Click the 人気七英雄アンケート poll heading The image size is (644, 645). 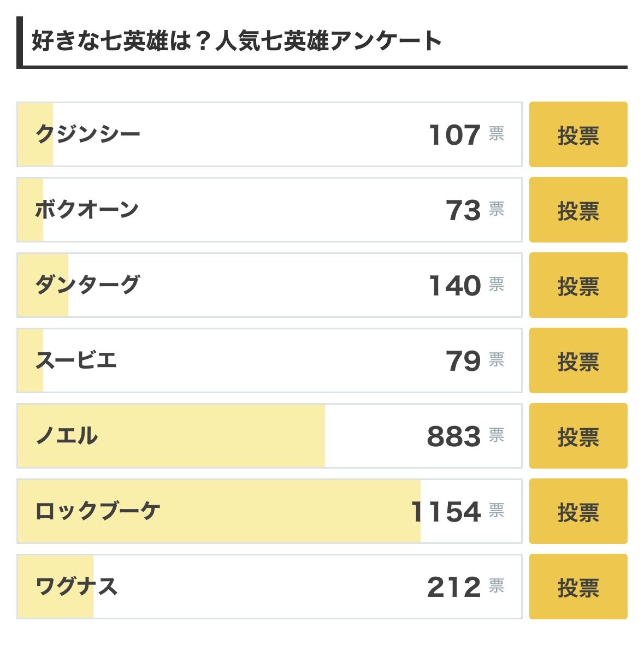click(x=237, y=42)
